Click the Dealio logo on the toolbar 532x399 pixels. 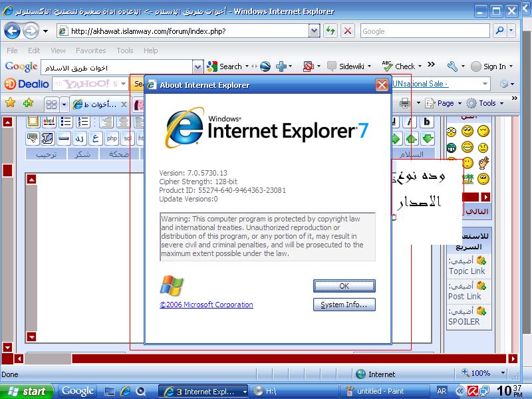[x=27, y=84]
